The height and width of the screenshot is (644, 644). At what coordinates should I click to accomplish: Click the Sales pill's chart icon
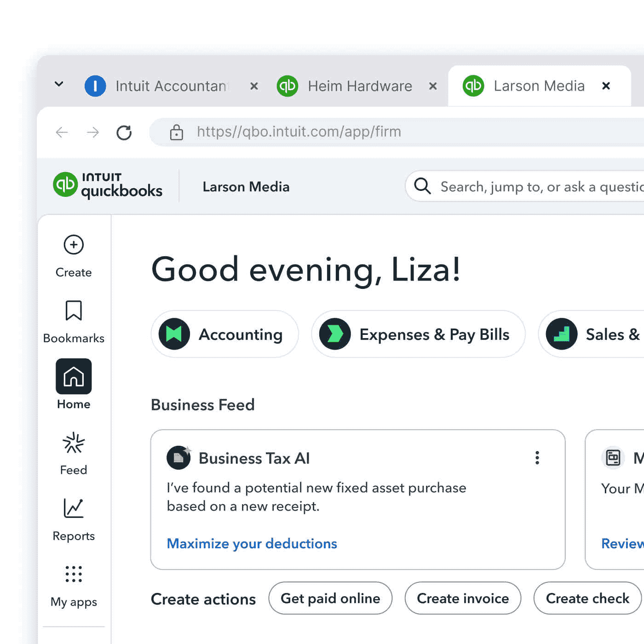tap(562, 334)
